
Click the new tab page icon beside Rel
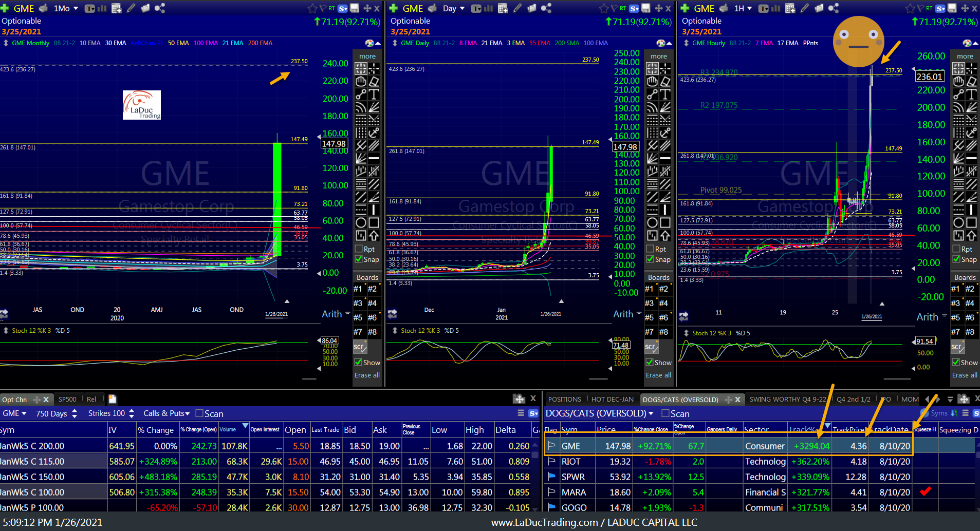pos(113,399)
